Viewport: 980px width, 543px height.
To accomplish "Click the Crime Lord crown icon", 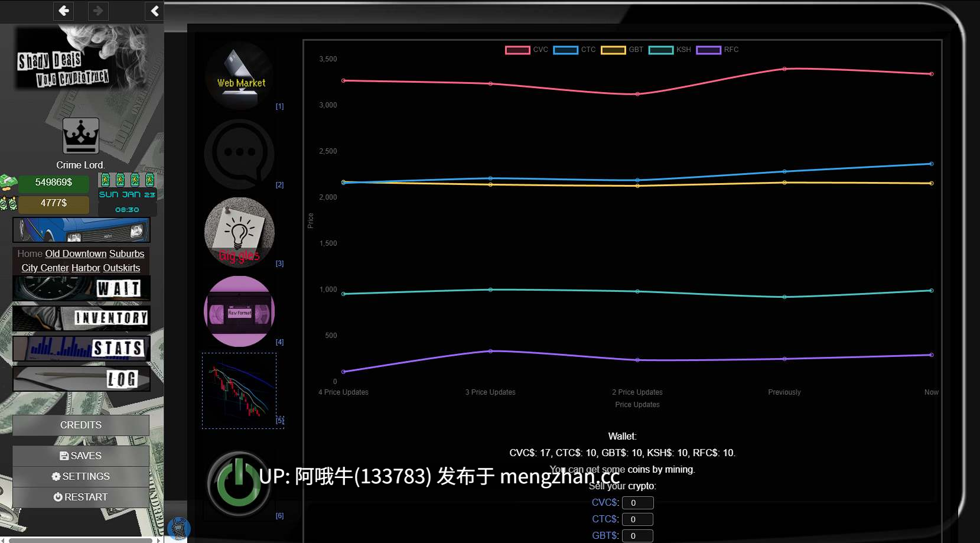I will pos(81,136).
